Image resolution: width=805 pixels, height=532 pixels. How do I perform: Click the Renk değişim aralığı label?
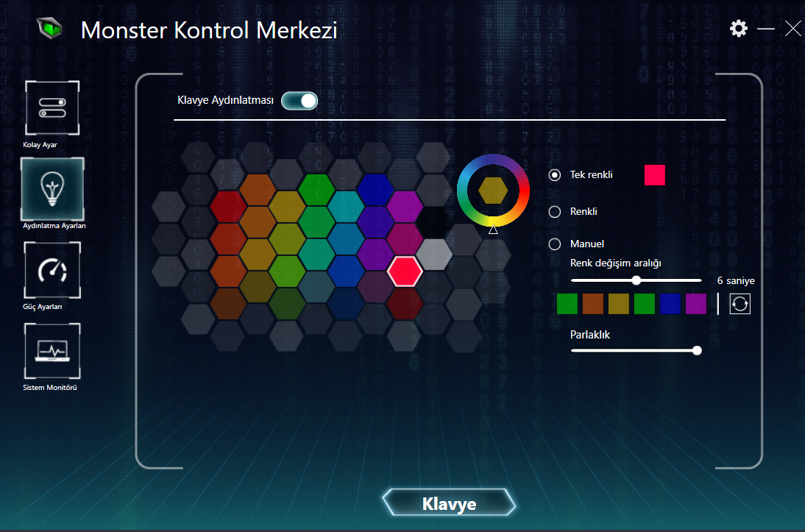pos(616,263)
